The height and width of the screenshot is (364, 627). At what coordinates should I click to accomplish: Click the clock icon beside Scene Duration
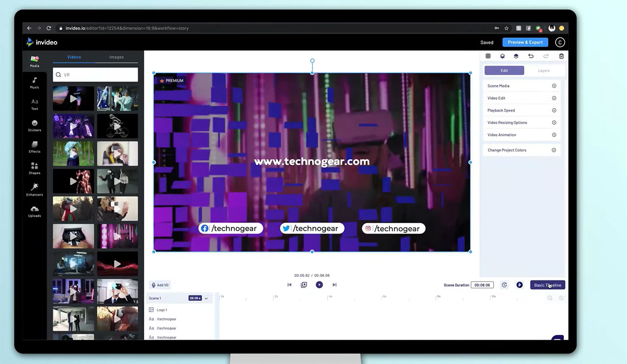pyautogui.click(x=504, y=285)
